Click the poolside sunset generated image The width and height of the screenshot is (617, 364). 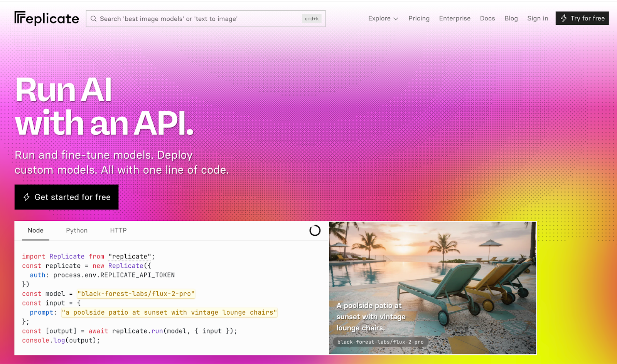432,270
